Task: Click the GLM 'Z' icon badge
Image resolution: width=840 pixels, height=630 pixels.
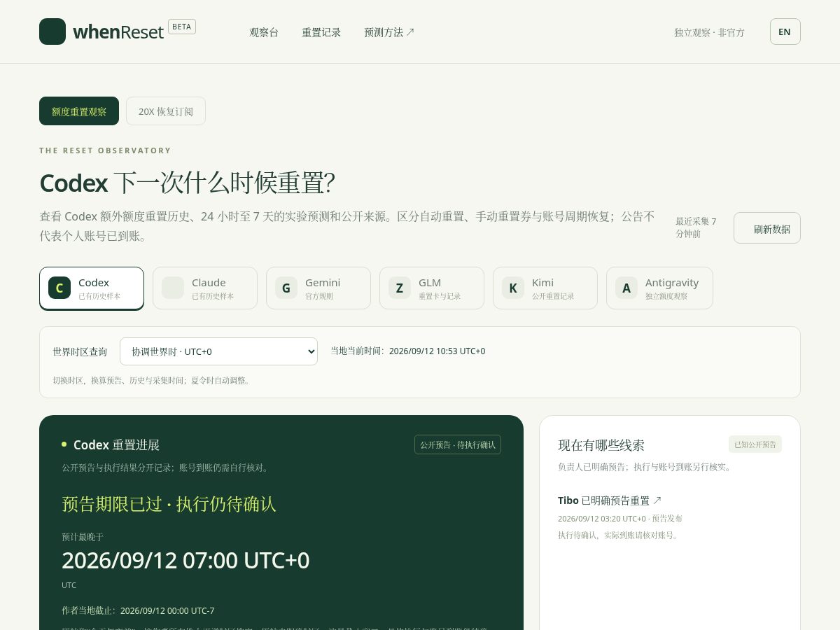Action: (x=400, y=288)
